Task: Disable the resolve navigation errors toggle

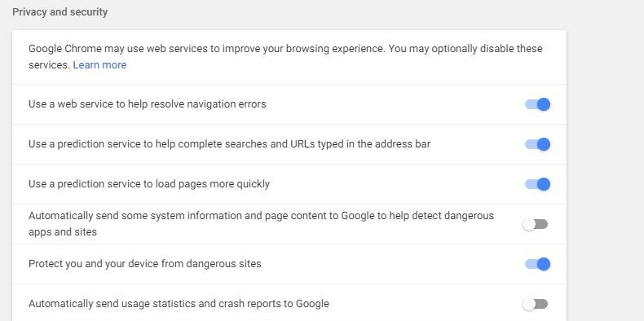Action: 537,104
